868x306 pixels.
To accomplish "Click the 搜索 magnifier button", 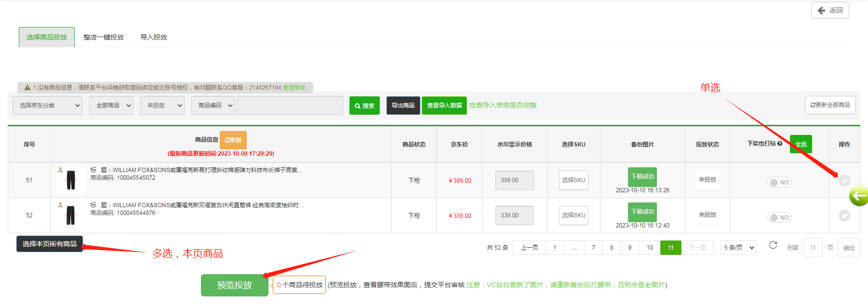I will click(x=364, y=106).
